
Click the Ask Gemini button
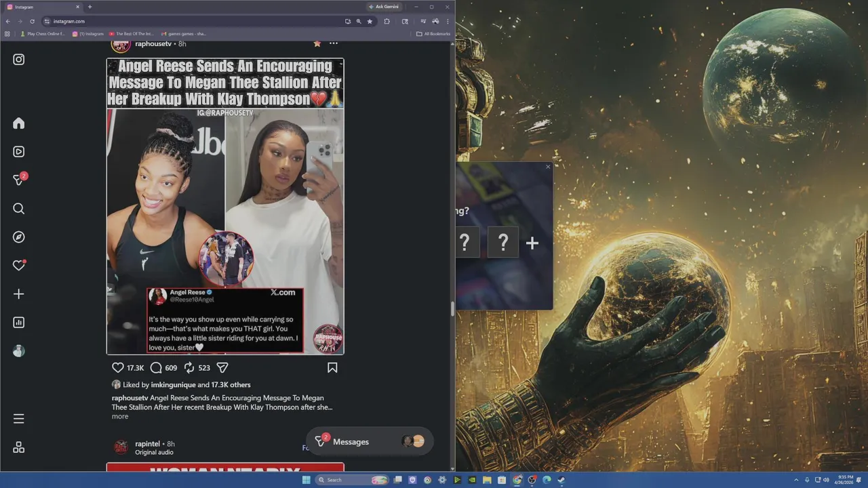384,7
